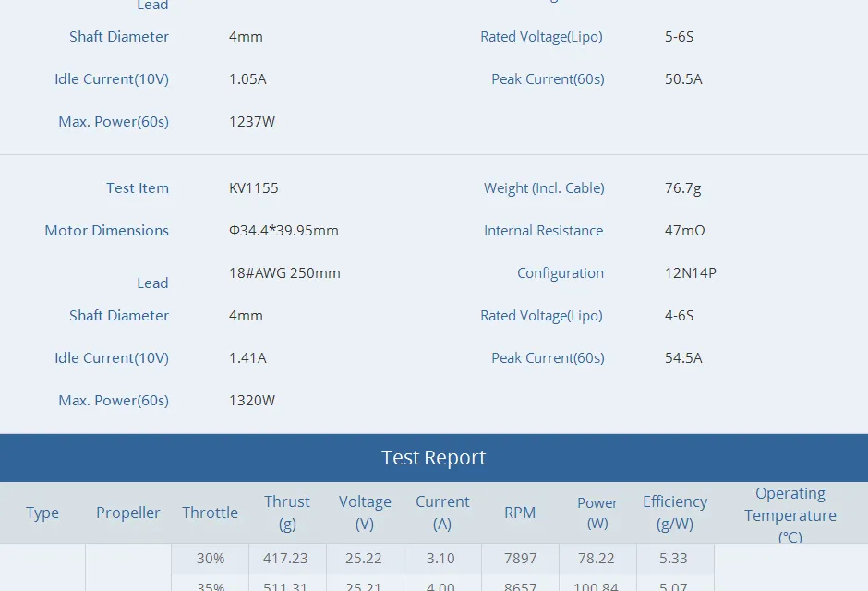Image resolution: width=868 pixels, height=591 pixels.
Task: Select the Efficiency (g/W) column header
Action: 674,512
